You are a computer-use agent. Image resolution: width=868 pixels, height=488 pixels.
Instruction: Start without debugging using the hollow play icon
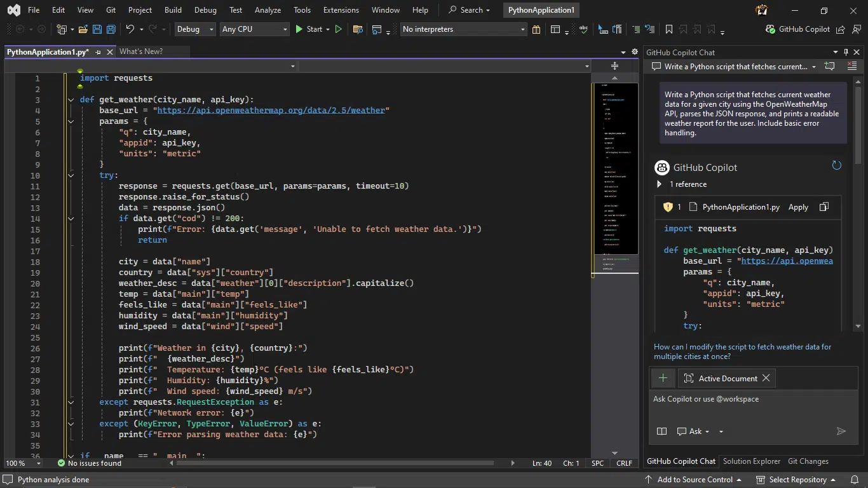coord(339,29)
